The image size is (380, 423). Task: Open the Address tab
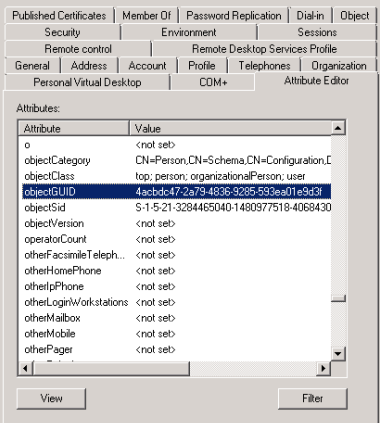point(89,65)
